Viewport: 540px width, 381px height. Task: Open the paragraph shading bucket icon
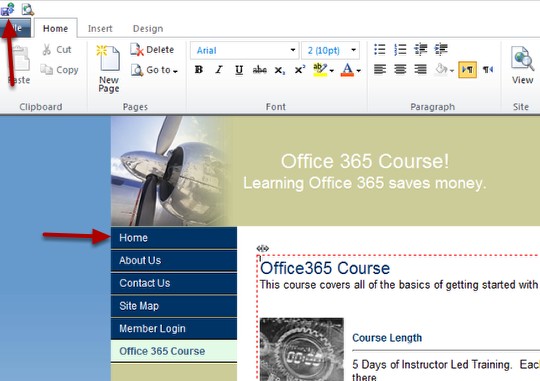[441, 70]
